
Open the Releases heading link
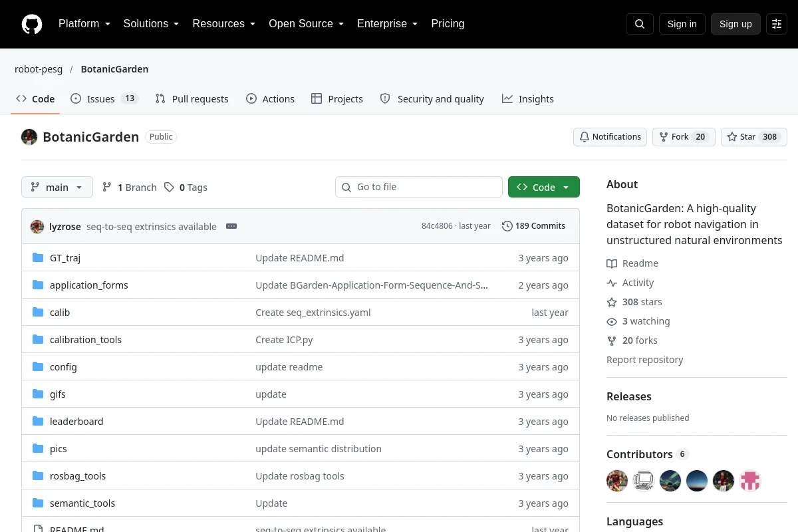(x=629, y=396)
